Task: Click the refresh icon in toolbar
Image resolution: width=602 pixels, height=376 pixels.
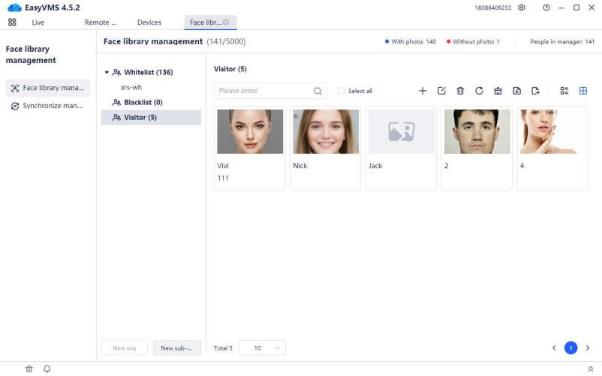Action: 479,91
